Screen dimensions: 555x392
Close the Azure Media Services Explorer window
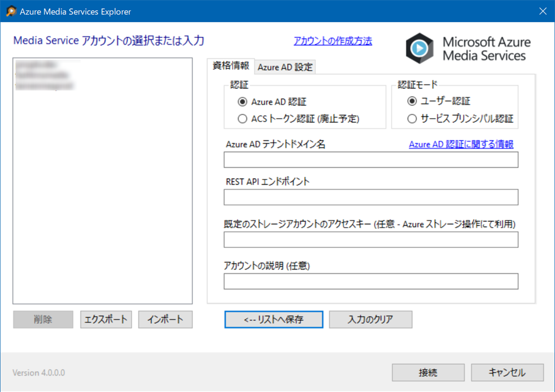pos(543,11)
